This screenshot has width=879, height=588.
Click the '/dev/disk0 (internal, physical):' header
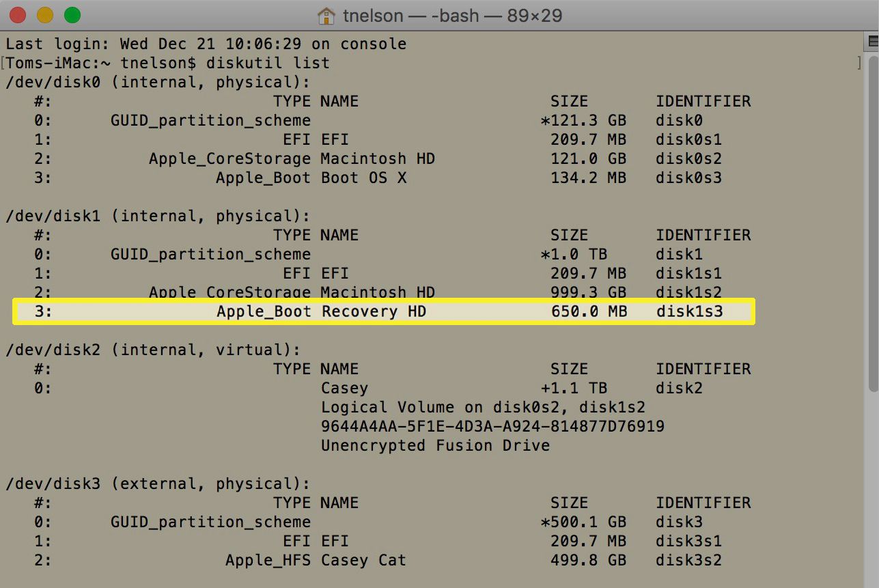[x=158, y=83]
